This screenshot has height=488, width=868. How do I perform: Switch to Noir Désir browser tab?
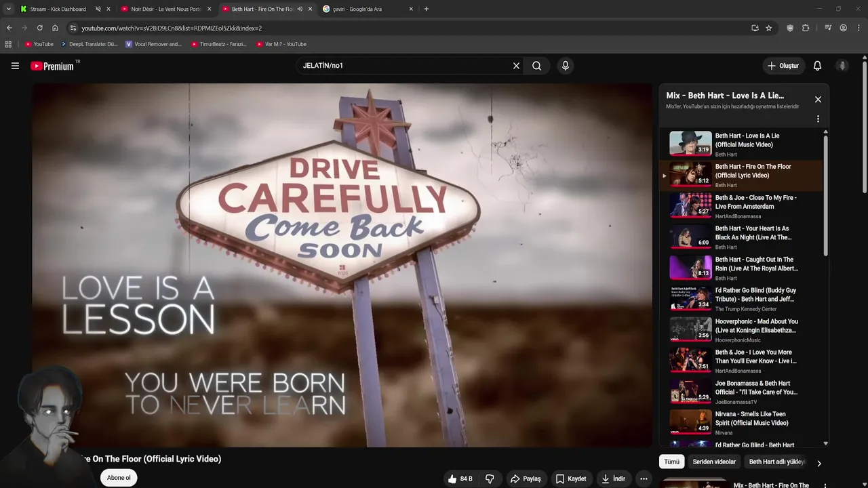coord(165,9)
